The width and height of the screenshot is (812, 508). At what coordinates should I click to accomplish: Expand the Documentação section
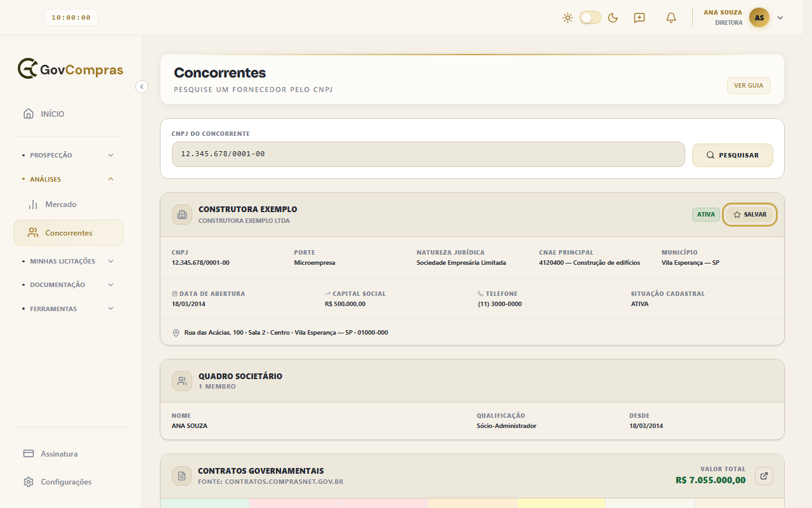(x=69, y=284)
